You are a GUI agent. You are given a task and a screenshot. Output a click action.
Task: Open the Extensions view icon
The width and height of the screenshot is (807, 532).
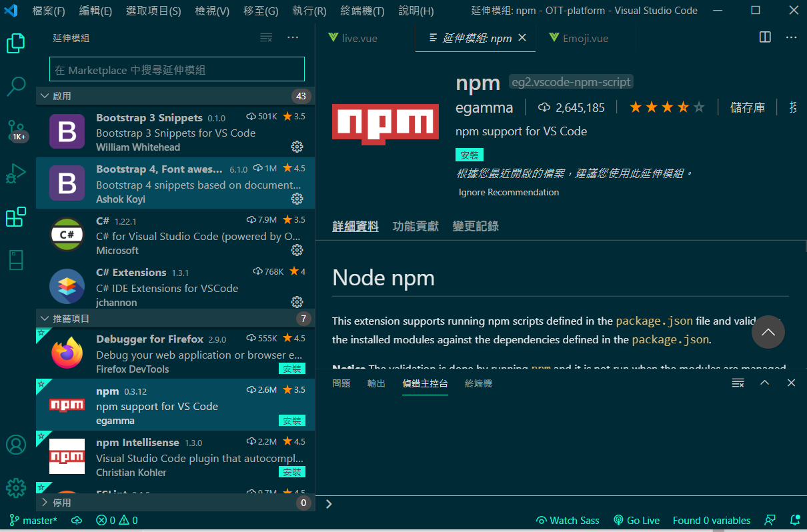(16, 217)
